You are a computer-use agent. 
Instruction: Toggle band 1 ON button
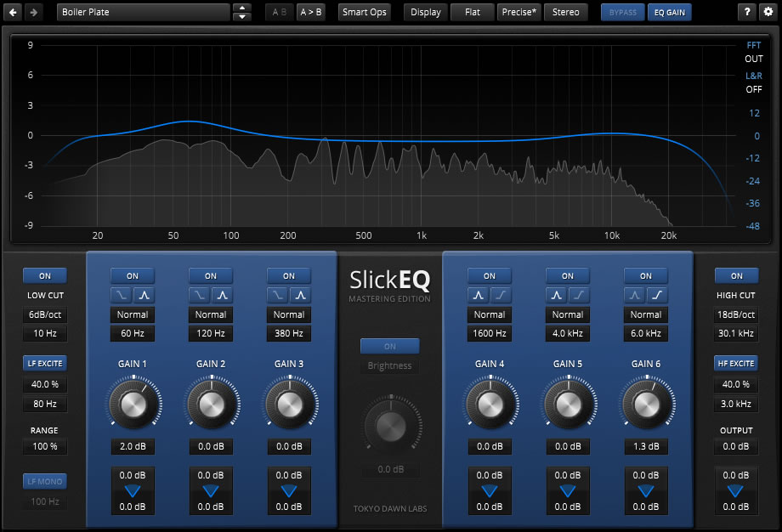133,275
